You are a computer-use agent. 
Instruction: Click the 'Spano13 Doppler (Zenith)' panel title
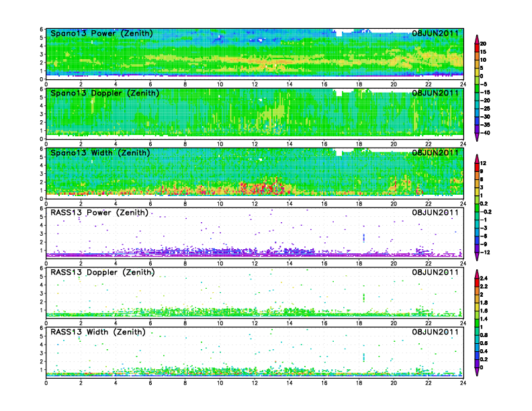(x=105, y=93)
